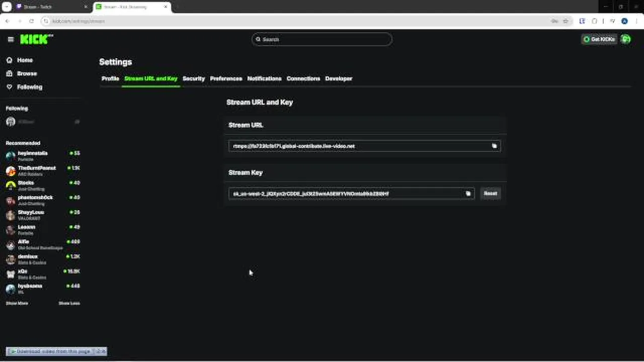Image resolution: width=644 pixels, height=362 pixels.
Task: Click Download video from this page bar
Action: pyautogui.click(x=57, y=351)
